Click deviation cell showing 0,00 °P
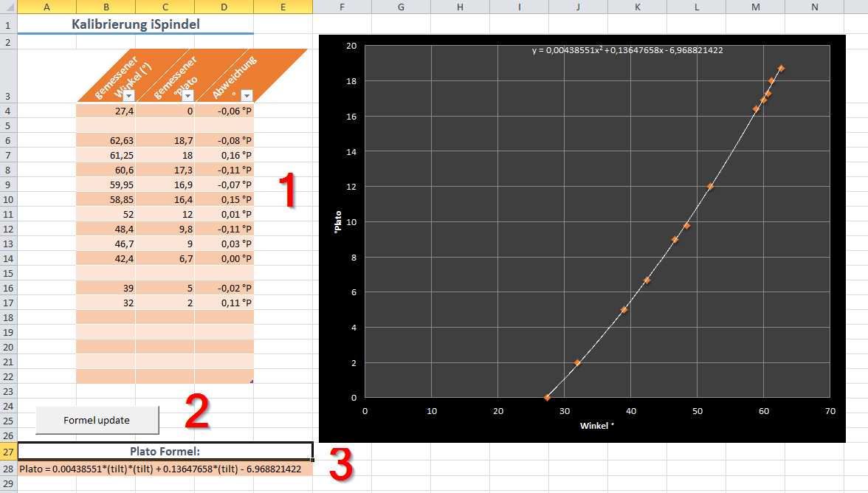The width and height of the screenshot is (868, 493). click(224, 258)
